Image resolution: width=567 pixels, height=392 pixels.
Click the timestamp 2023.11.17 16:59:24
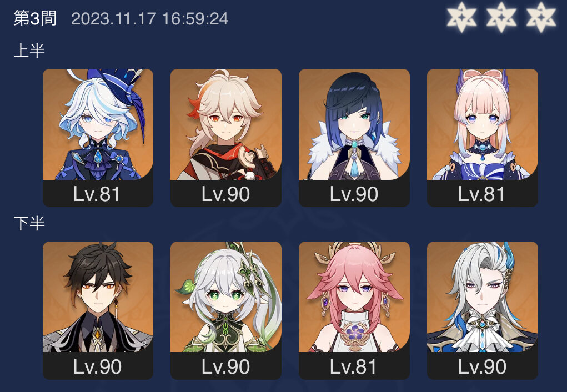point(150,19)
